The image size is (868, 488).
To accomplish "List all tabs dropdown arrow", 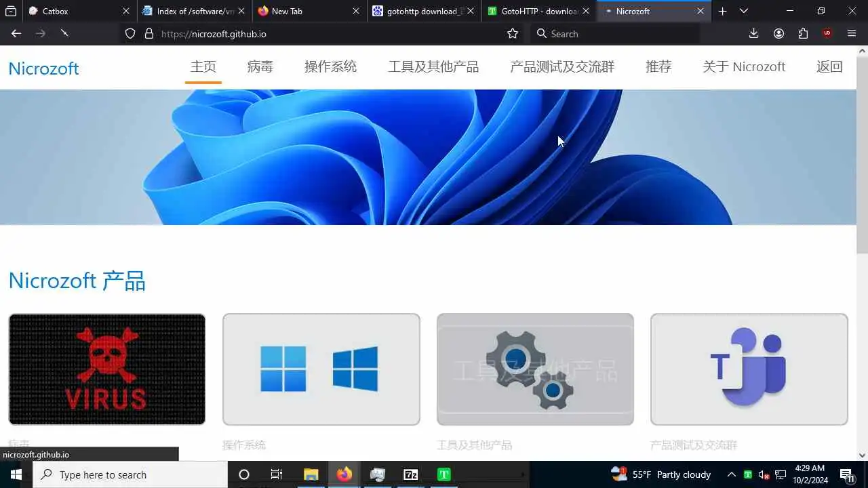I will pyautogui.click(x=744, y=11).
